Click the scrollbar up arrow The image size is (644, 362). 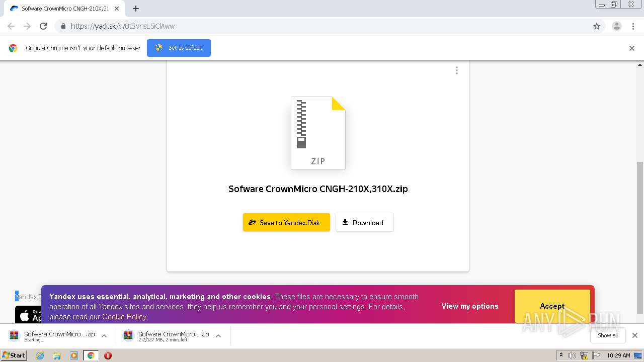click(x=640, y=64)
